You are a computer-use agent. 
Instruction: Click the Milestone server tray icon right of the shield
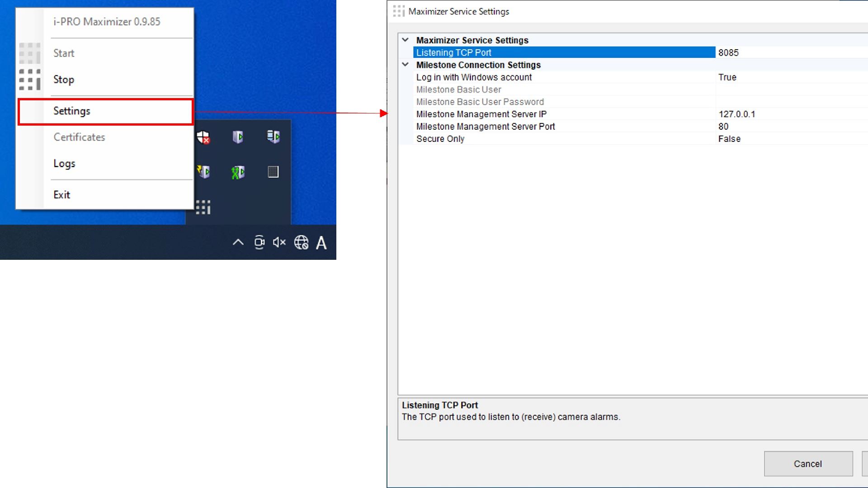click(x=238, y=137)
